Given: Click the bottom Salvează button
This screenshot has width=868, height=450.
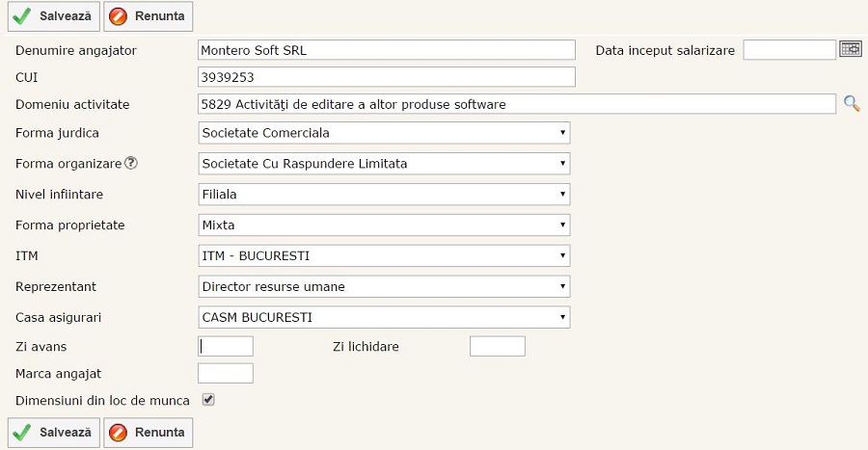Looking at the screenshot, I should (53, 433).
